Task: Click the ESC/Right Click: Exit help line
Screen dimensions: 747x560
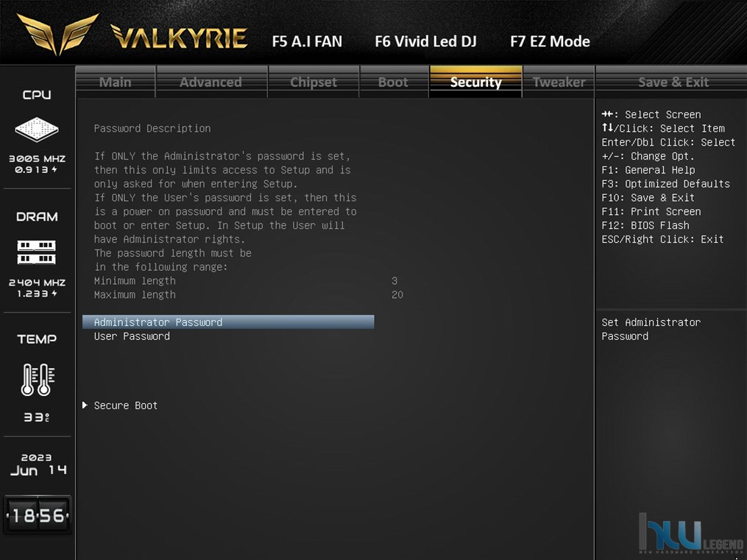Action: (x=662, y=239)
